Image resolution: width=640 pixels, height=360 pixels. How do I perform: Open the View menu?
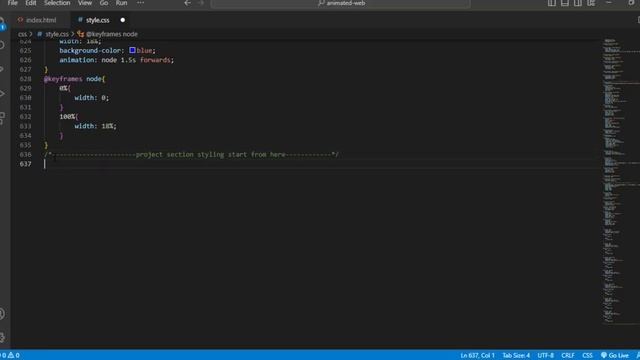(x=85, y=3)
